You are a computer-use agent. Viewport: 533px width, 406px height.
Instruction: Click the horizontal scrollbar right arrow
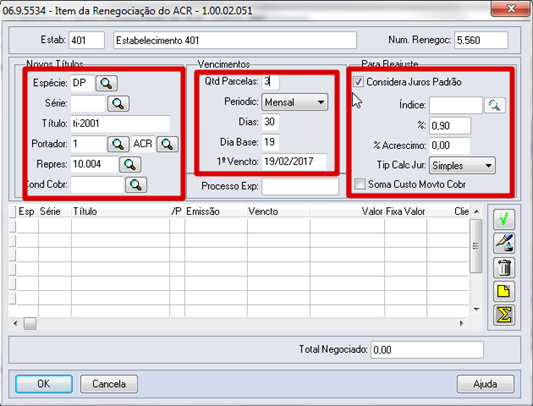(461, 323)
